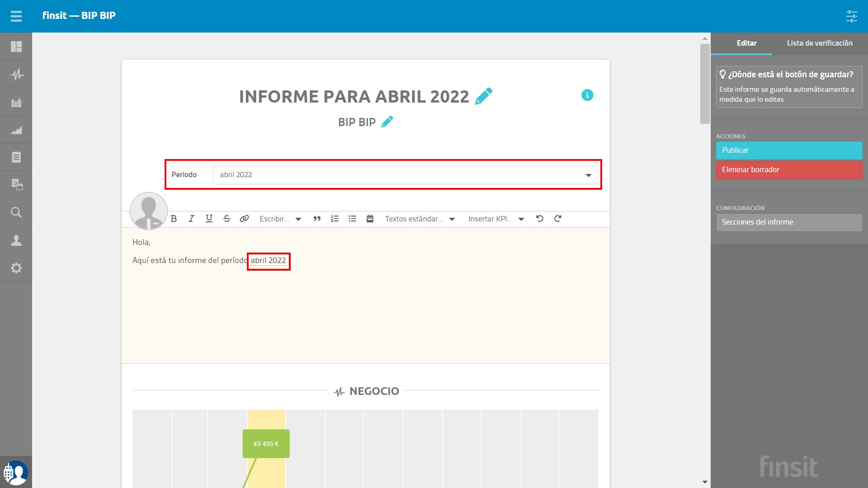
Task: Insert a numbered list
Action: pyautogui.click(x=335, y=219)
